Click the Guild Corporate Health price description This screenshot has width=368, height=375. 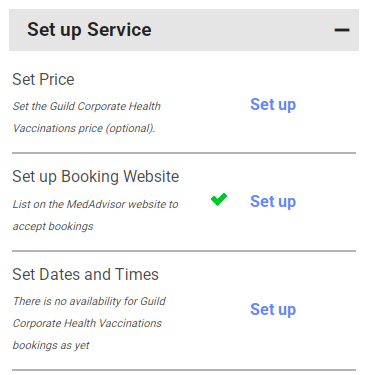pyautogui.click(x=87, y=117)
